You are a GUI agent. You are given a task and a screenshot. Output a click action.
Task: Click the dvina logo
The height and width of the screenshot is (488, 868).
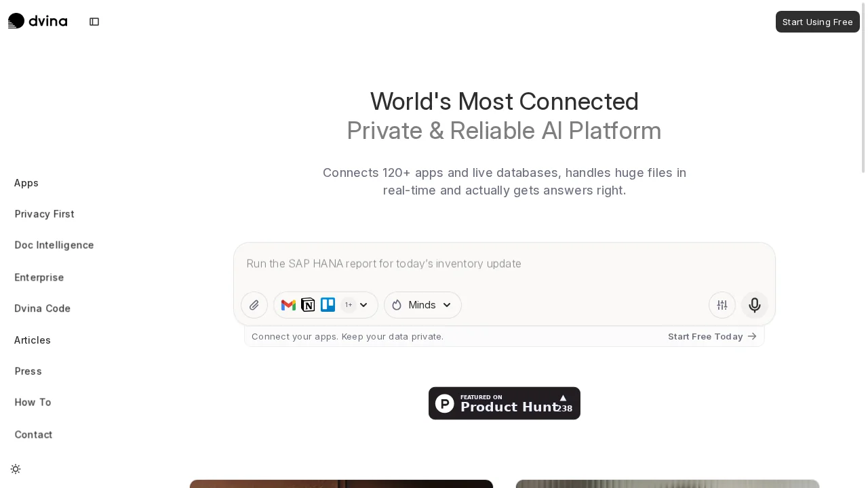pos(37,21)
